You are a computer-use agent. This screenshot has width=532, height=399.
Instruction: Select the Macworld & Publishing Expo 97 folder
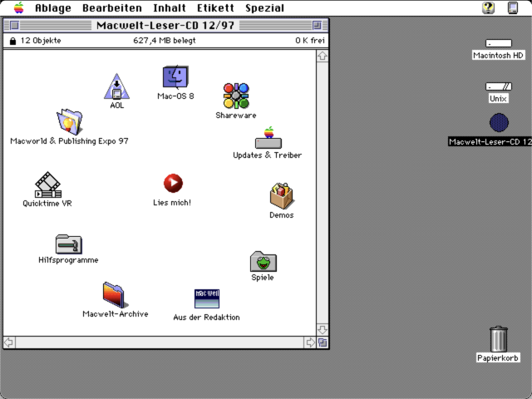tap(70, 121)
